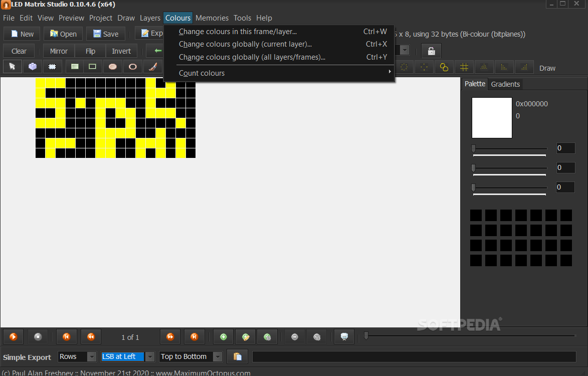Clear the matrix with Clear button
The width and height of the screenshot is (588, 376).
point(19,51)
